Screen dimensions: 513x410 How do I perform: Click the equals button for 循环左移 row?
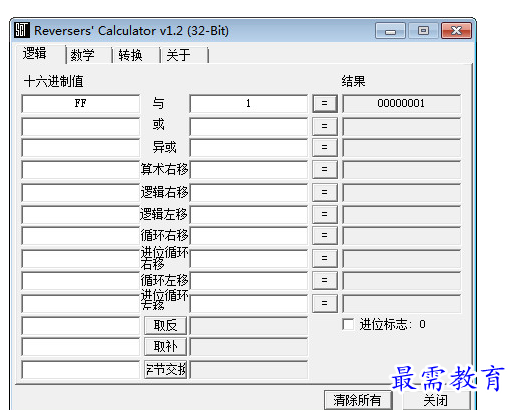pyautogui.click(x=325, y=280)
